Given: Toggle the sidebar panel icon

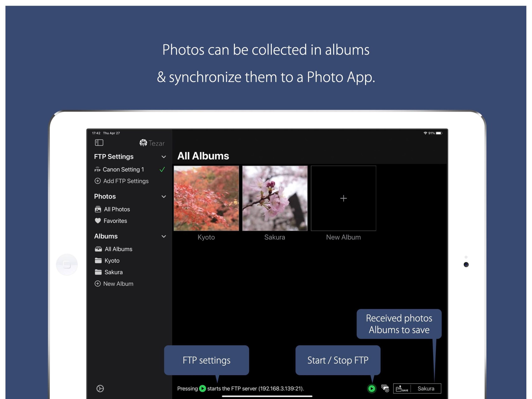Looking at the screenshot, I should click(x=99, y=143).
